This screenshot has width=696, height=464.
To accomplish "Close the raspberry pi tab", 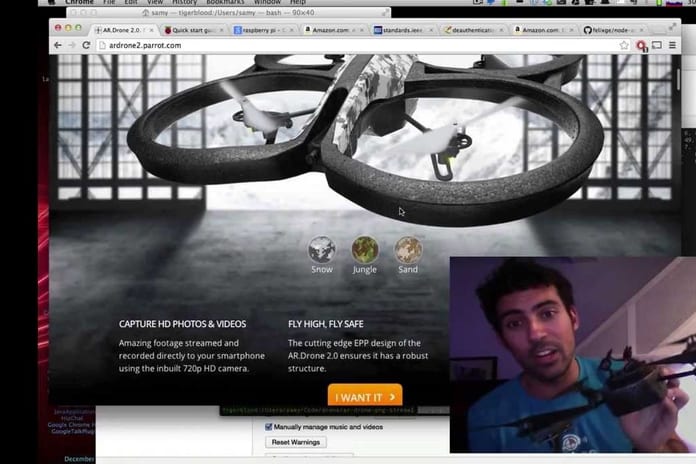I will coord(292,30).
